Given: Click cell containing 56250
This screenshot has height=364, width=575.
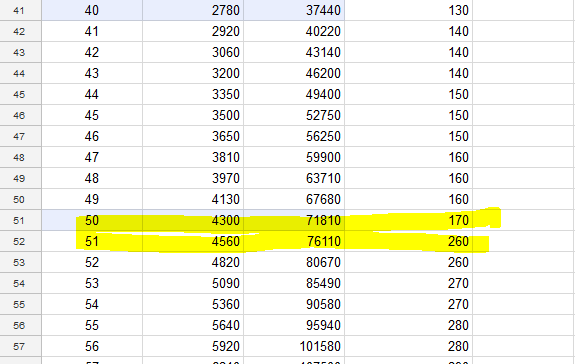Looking at the screenshot, I should pyautogui.click(x=294, y=136).
